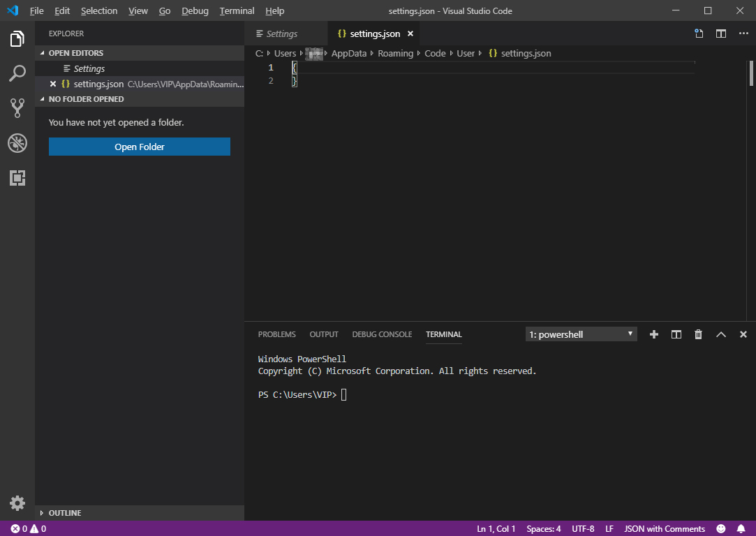
Task: Open notifications bell in status bar
Action: click(741, 529)
